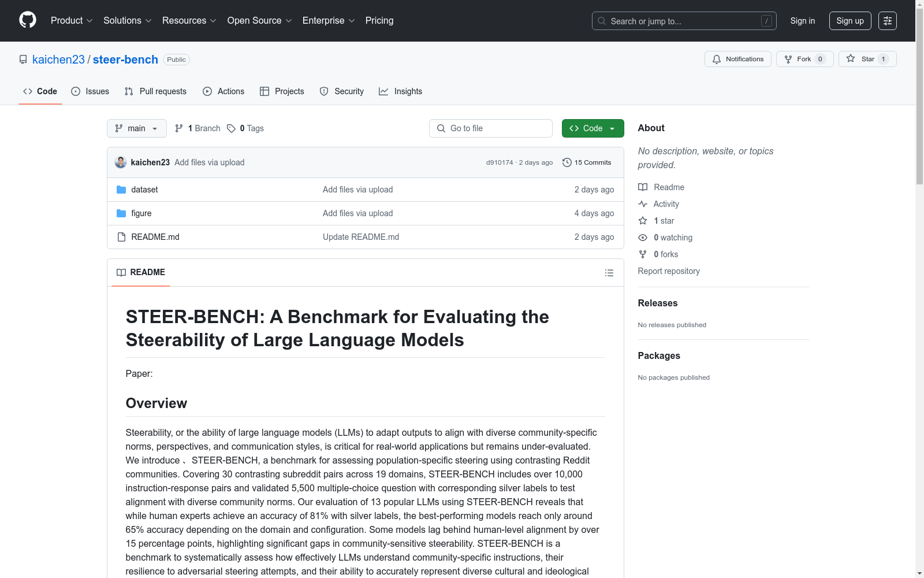
Task: View the 1 Branch link
Action: [198, 128]
